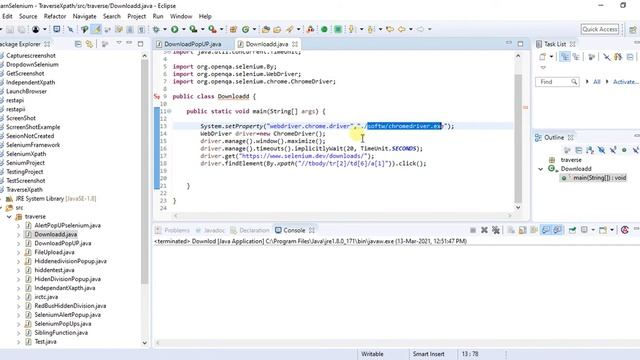Close the Downloadd.java editor tab
This screenshot has height=360, width=640.
[295, 44]
